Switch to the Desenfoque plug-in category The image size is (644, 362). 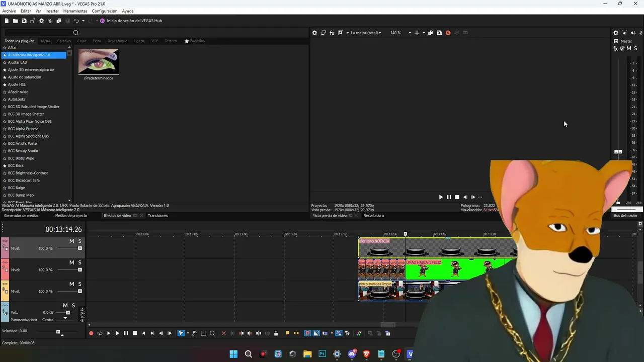(x=117, y=41)
